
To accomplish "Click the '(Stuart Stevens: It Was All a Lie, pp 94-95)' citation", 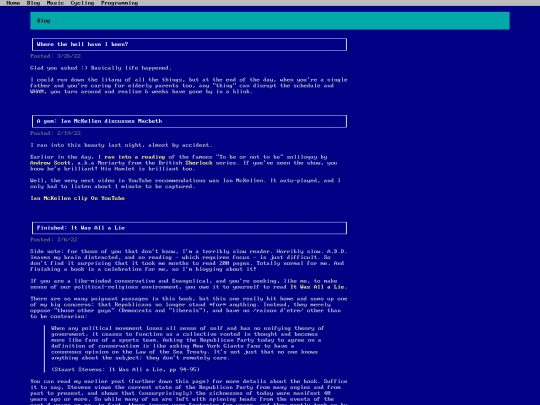I will click(x=125, y=370).
